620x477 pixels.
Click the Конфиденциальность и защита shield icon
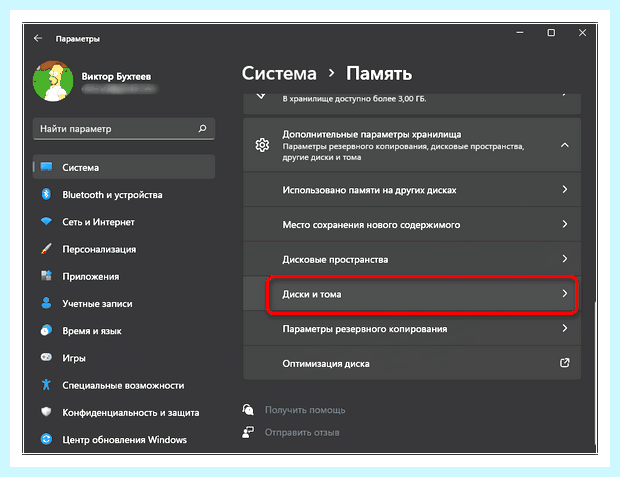46,412
